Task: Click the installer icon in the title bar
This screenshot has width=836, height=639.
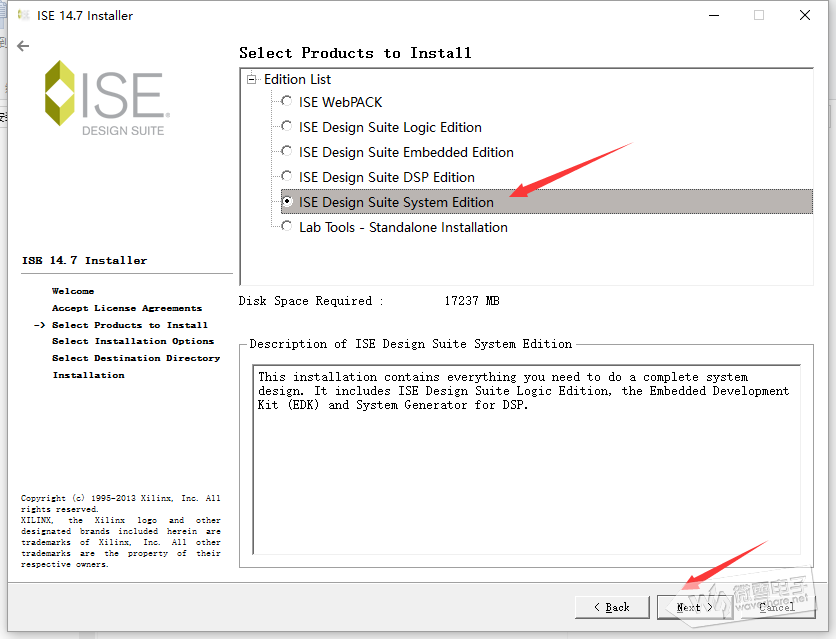Action: [x=23, y=15]
